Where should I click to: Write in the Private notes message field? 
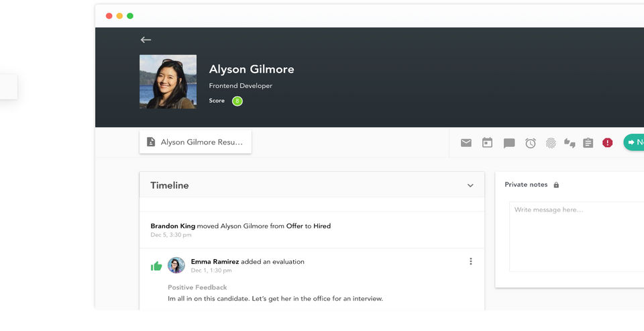coord(577,236)
